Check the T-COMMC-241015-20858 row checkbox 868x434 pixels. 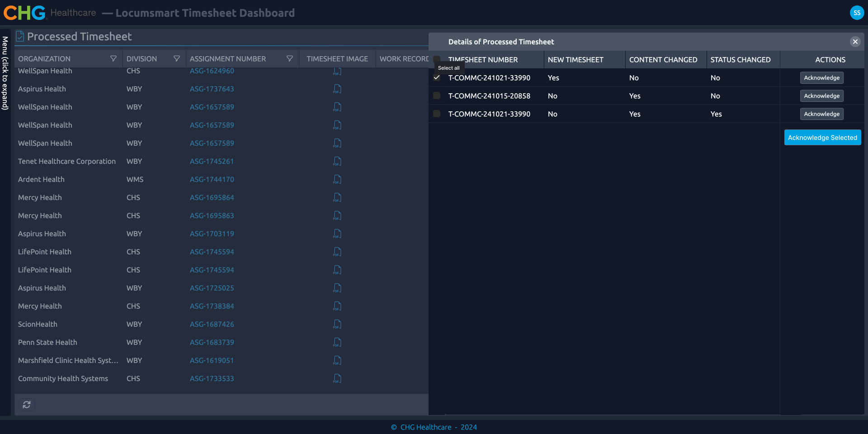pyautogui.click(x=437, y=95)
